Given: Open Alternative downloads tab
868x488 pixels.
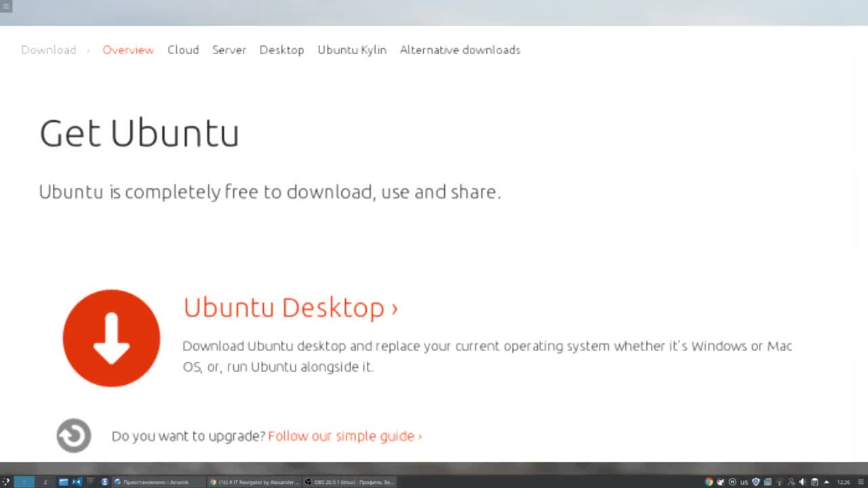Looking at the screenshot, I should tap(460, 50).
